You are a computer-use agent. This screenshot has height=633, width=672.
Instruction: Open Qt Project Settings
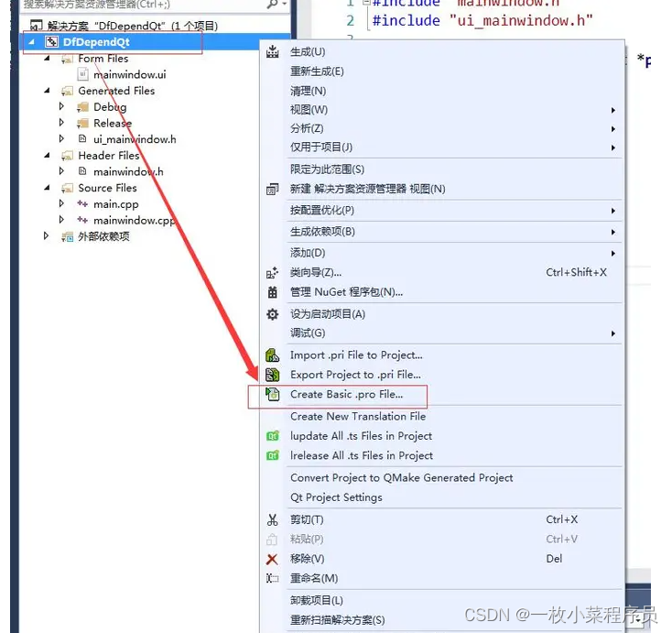[441, 497]
